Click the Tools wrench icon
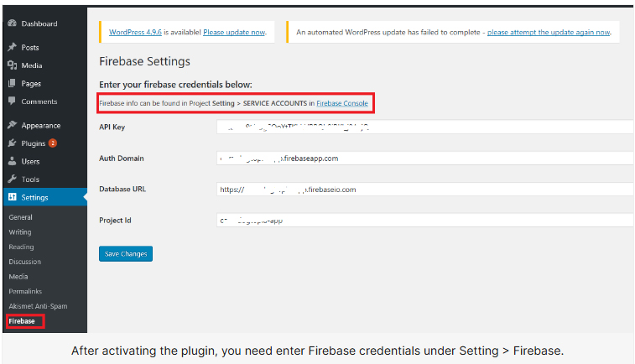Image resolution: width=635 pixels, height=364 pixels. [12, 179]
